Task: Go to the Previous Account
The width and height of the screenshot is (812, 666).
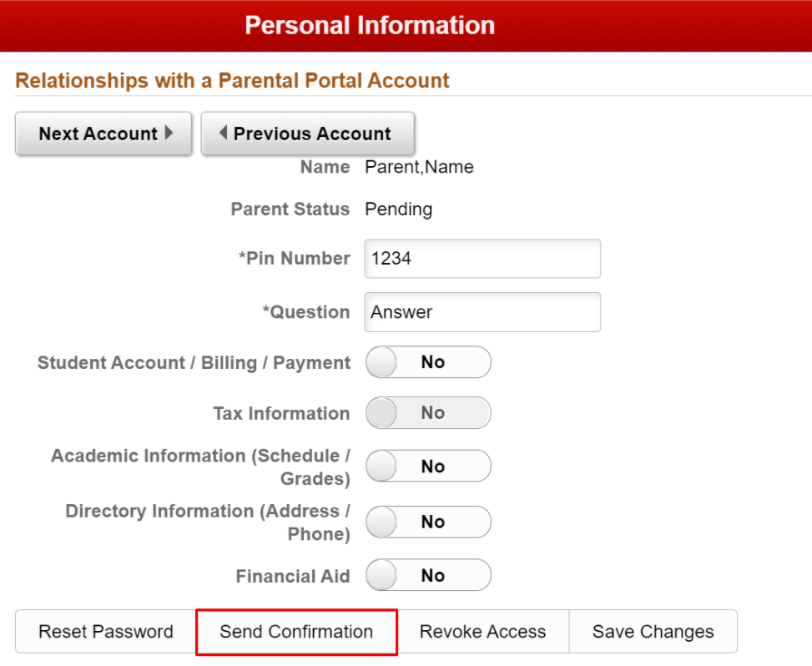Action: (307, 134)
